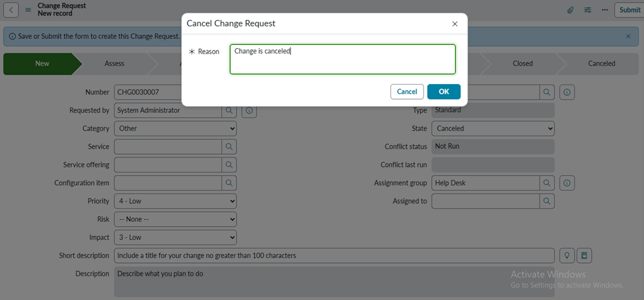Click the lookup icon for Assigned to
Screen dimensions: 644x300
point(547,201)
